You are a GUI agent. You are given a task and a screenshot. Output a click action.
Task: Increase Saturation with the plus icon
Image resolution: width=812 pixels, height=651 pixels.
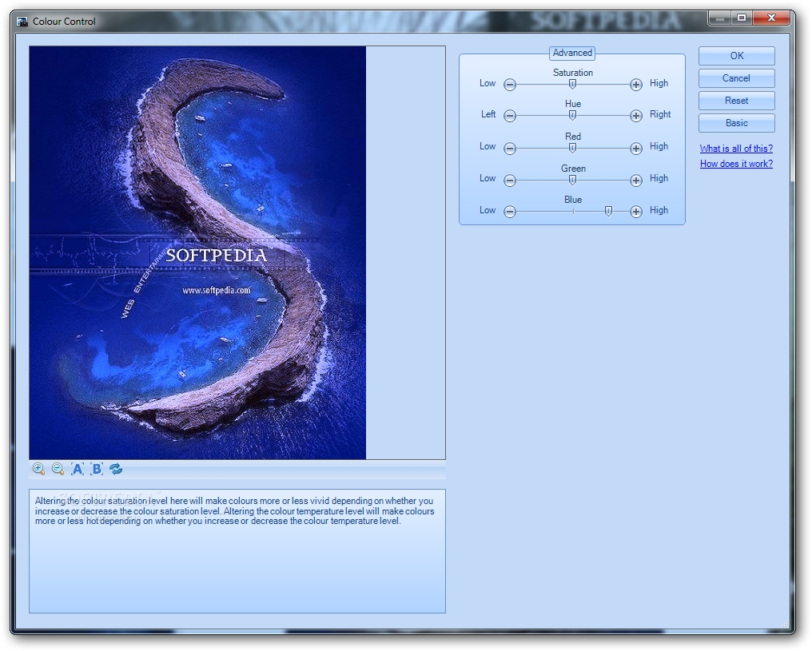[636, 85]
